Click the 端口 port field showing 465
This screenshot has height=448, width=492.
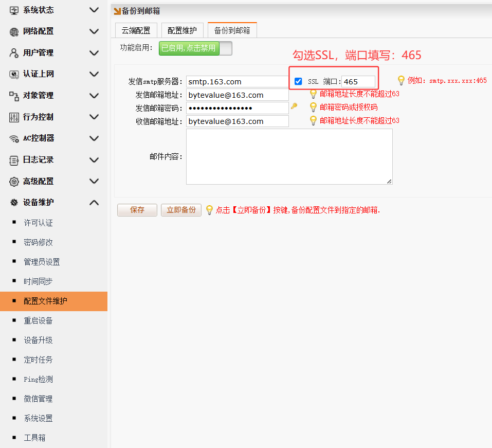click(x=358, y=82)
